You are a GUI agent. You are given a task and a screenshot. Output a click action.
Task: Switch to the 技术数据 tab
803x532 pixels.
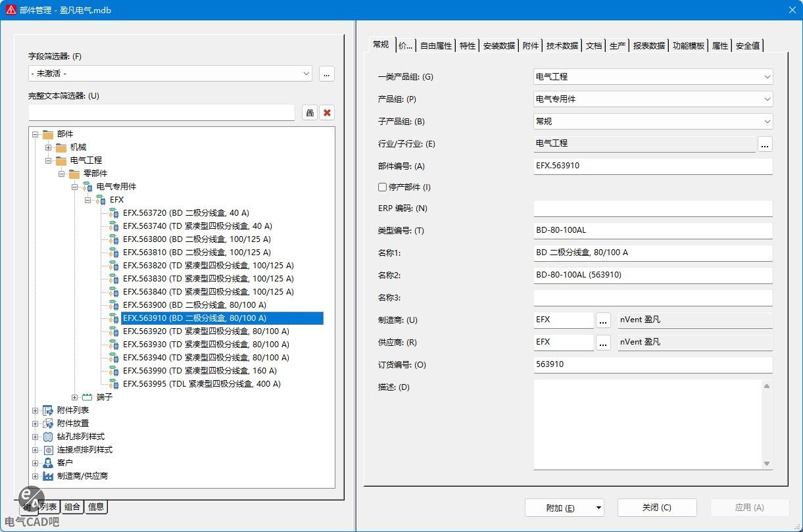[562, 45]
